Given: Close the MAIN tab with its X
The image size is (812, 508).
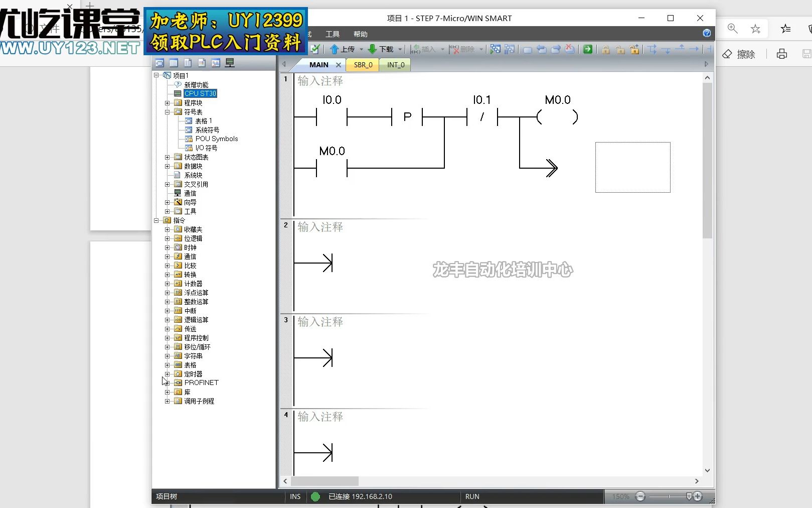Looking at the screenshot, I should coord(339,65).
